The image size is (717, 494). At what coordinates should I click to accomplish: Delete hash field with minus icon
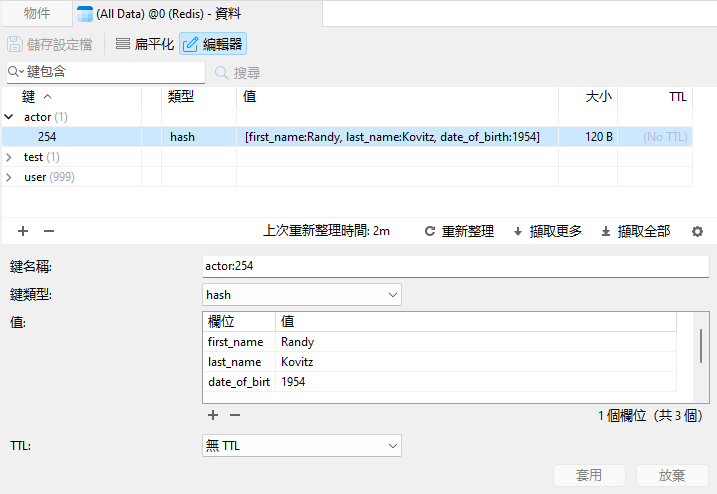pyautogui.click(x=235, y=415)
